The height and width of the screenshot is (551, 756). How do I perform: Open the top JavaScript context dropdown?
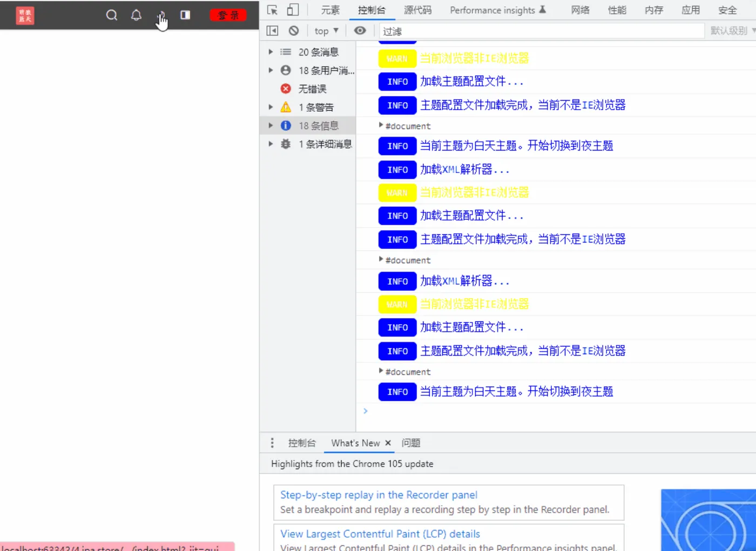[x=326, y=31]
